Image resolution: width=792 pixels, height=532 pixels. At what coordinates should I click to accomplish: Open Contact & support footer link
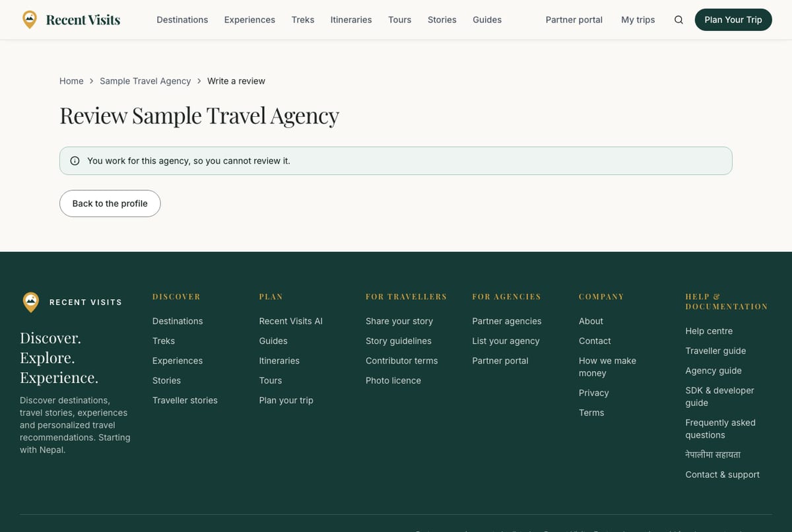tap(723, 475)
